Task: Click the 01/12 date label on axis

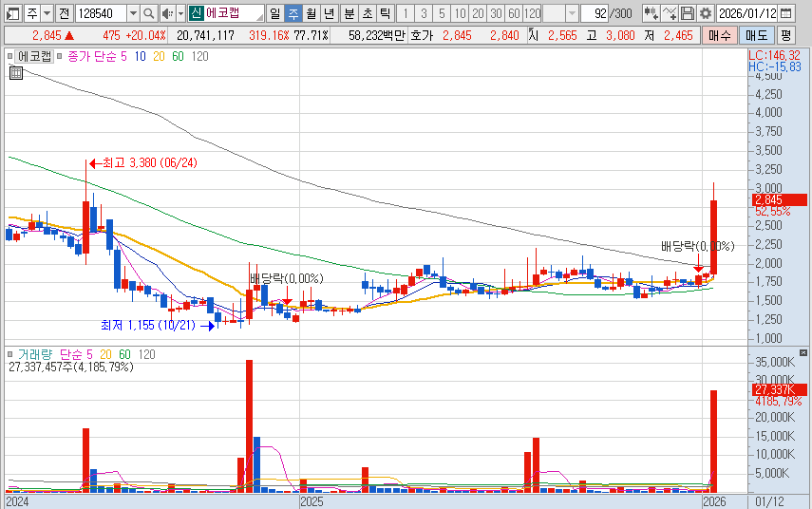Action: (769, 501)
